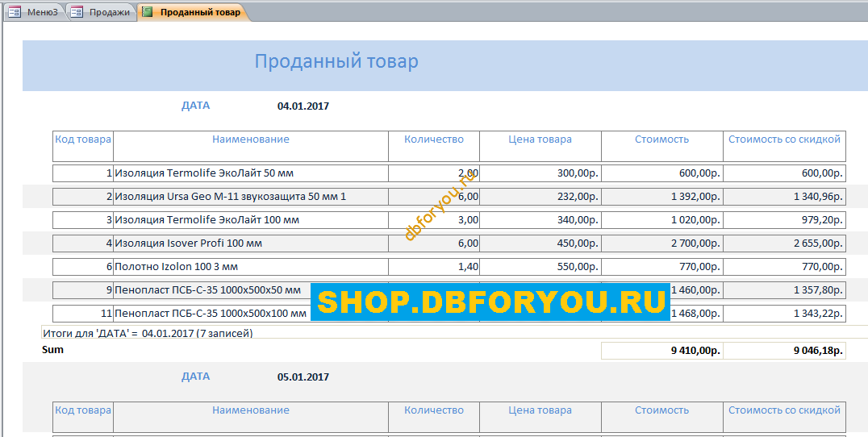Image resolution: width=868 pixels, height=437 pixels.
Task: Select Изоляция Ursa Geo M-11 name cell
Action: tap(251, 197)
